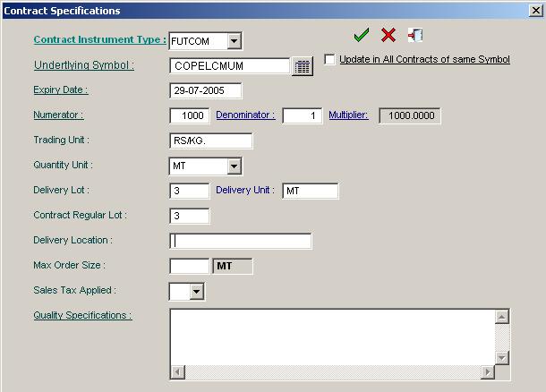Click the Numerator field containing 1000
546x392 pixels.
point(189,115)
